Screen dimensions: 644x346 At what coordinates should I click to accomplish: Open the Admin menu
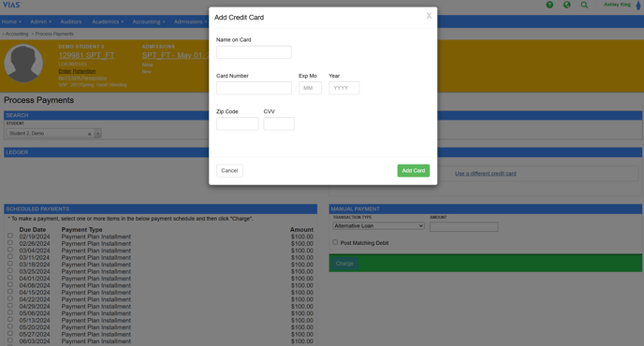tap(40, 22)
